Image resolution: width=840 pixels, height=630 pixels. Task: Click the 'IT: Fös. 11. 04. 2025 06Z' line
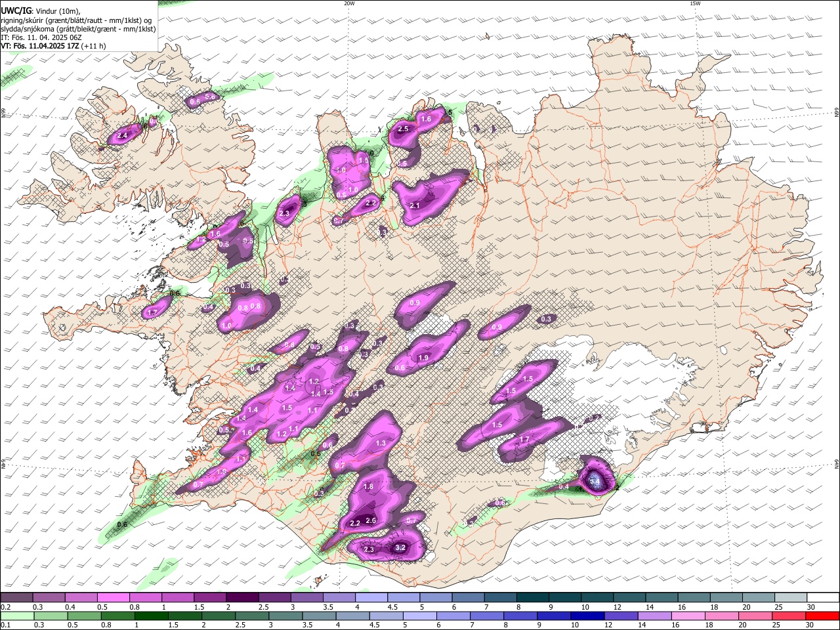pos(41,37)
